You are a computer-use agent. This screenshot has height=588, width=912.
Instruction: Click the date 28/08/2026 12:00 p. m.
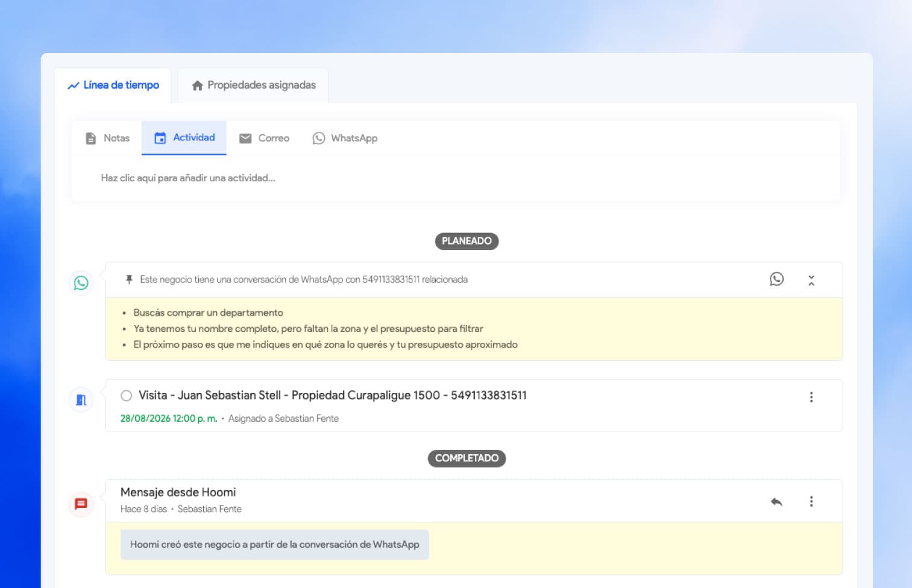click(x=169, y=419)
